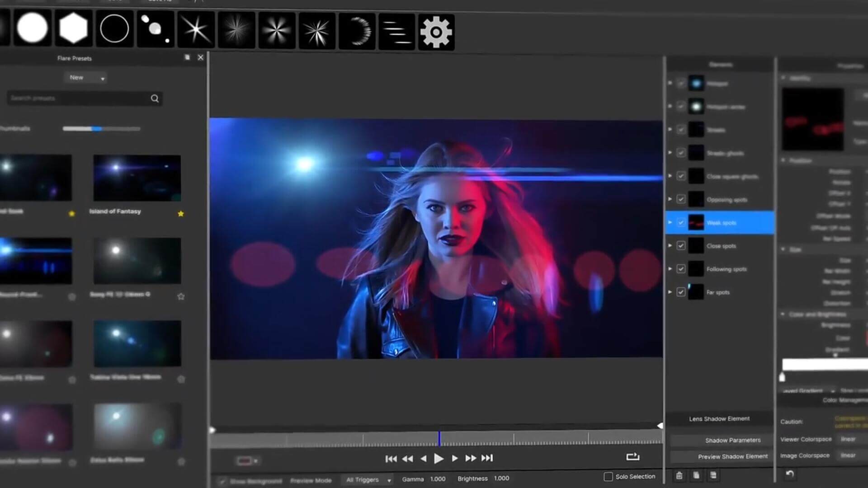Open the viewer display dropdown near playback
868x488 pixels.
click(x=247, y=461)
